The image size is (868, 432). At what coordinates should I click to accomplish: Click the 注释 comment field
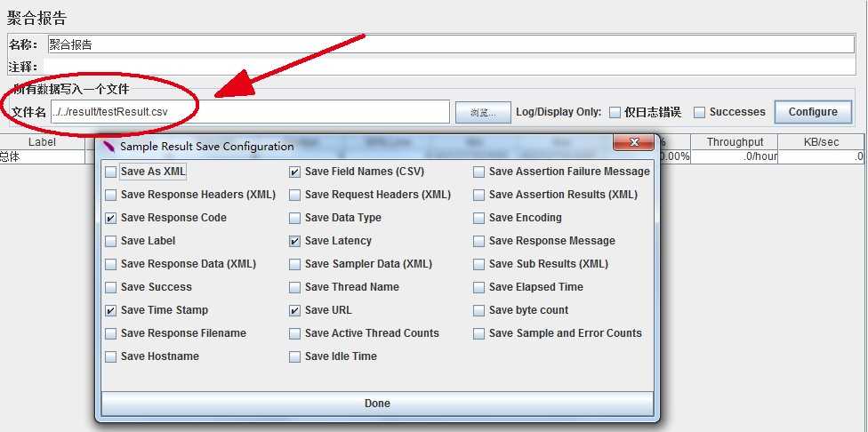click(449, 67)
